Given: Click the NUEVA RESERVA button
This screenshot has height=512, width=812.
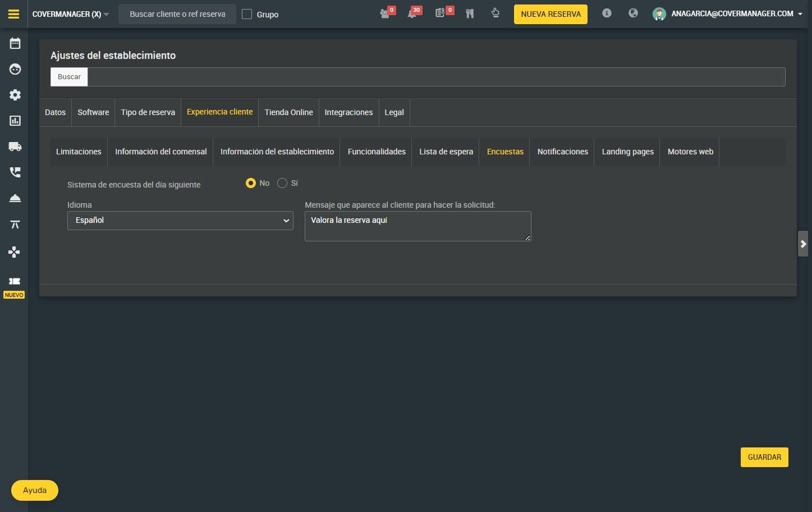Looking at the screenshot, I should tap(550, 14).
